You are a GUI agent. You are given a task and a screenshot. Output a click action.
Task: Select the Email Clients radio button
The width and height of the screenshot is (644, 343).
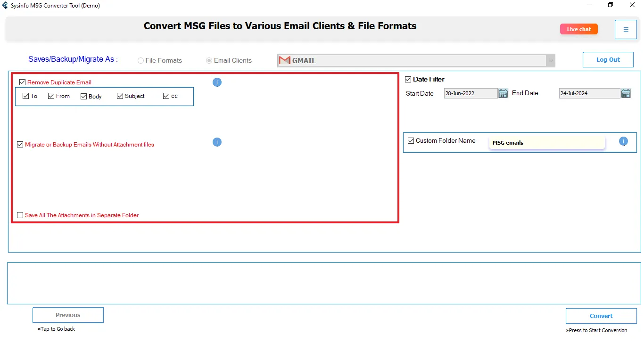coord(209,61)
